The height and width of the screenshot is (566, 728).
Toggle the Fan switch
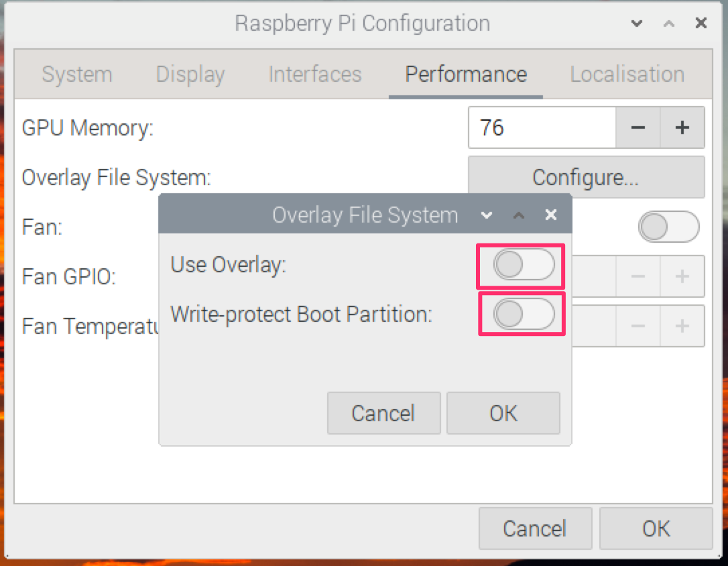click(668, 227)
